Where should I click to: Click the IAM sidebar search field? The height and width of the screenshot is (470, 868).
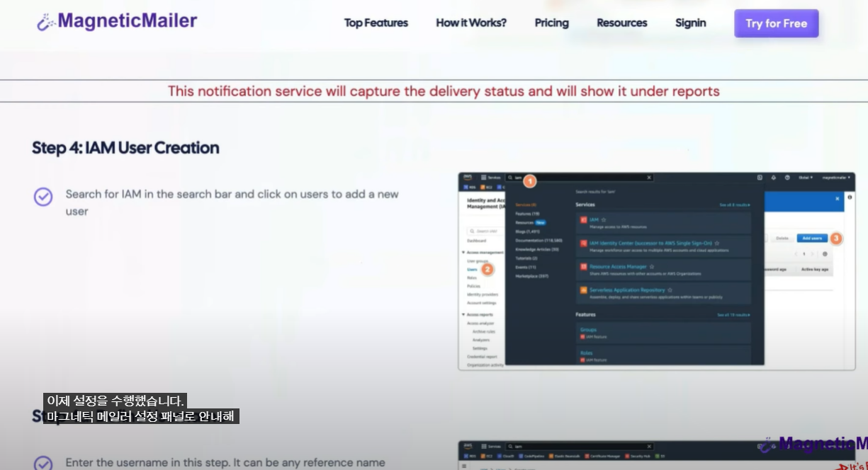click(x=486, y=231)
